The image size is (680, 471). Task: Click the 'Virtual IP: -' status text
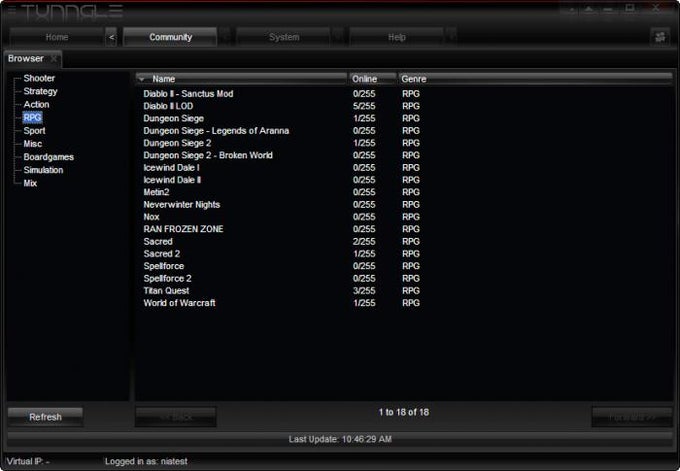tap(28, 461)
